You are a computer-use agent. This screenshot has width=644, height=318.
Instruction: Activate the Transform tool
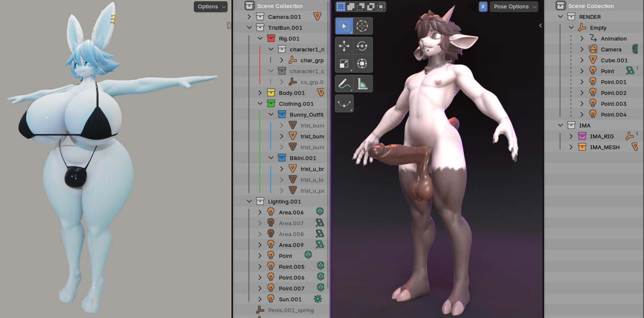tap(362, 64)
